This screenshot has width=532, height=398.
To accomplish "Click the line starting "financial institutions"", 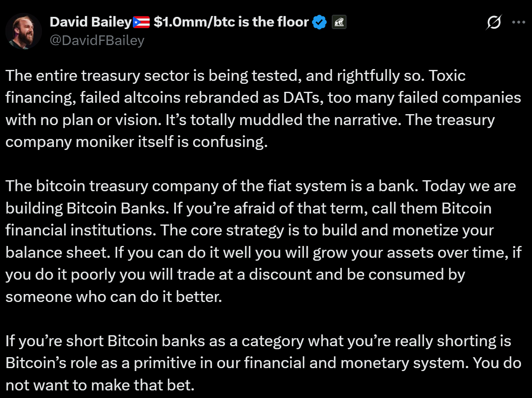I will (249, 230).
